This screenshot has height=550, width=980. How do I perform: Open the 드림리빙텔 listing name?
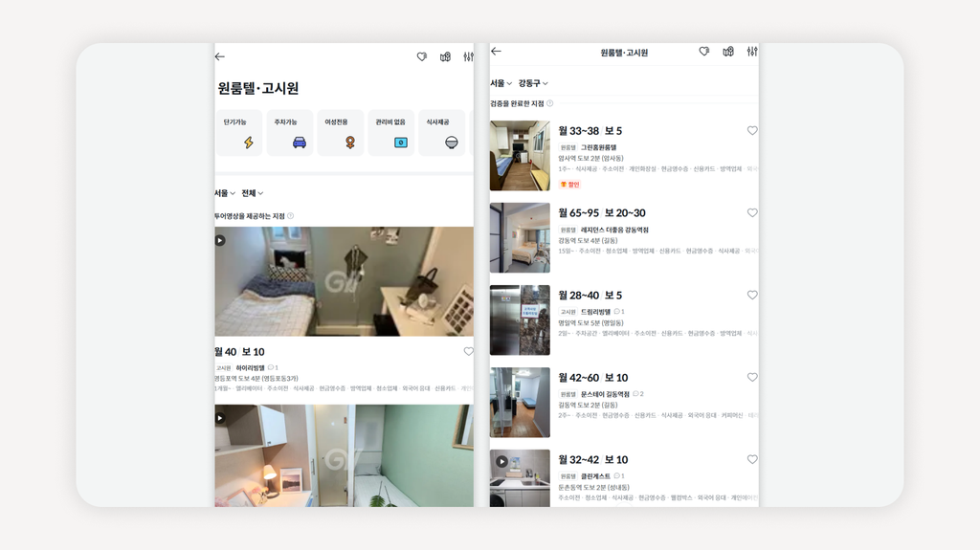tap(595, 312)
